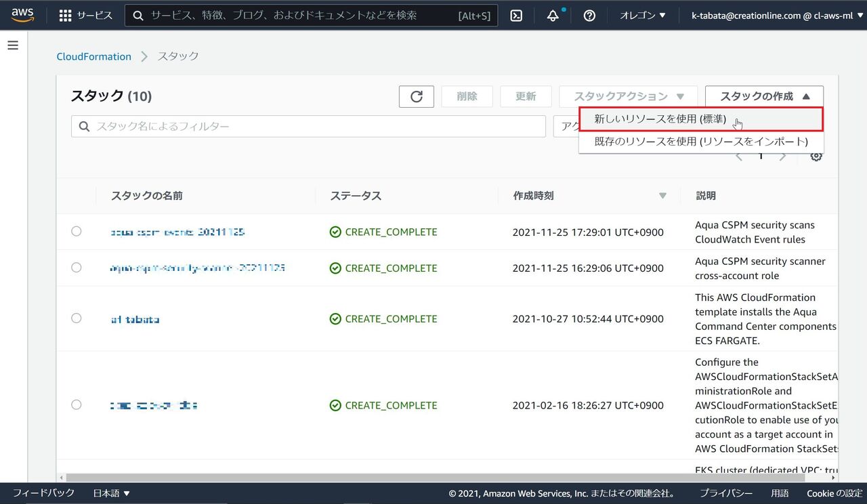Select radio for stack created 2021-02-16
The height and width of the screenshot is (504, 867).
point(76,404)
